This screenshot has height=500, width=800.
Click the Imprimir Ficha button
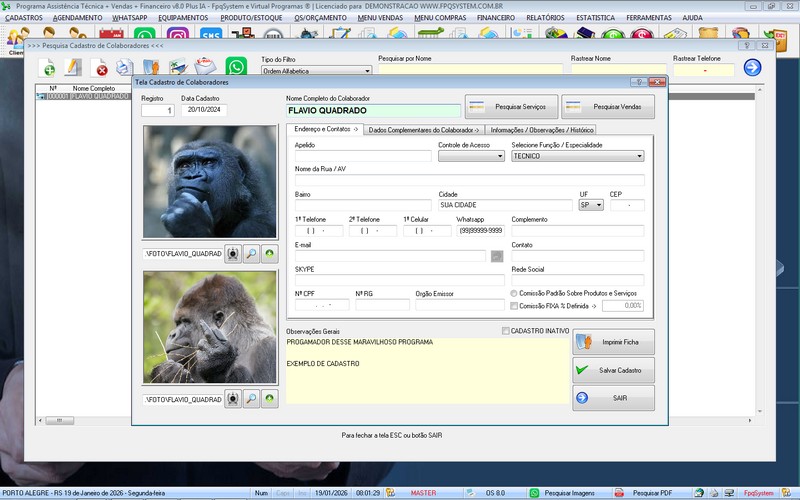tap(613, 342)
